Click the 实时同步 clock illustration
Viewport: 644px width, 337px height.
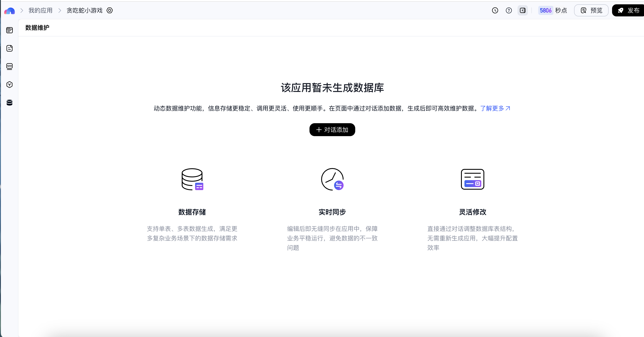pos(332,179)
